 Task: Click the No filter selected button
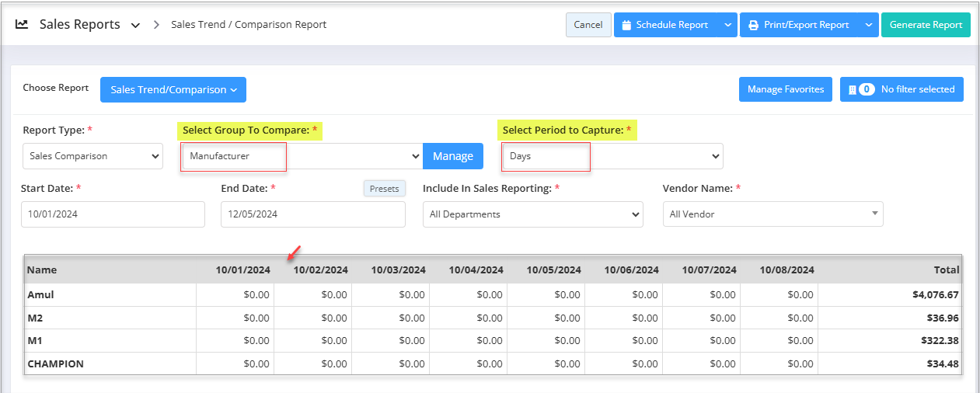click(x=902, y=89)
